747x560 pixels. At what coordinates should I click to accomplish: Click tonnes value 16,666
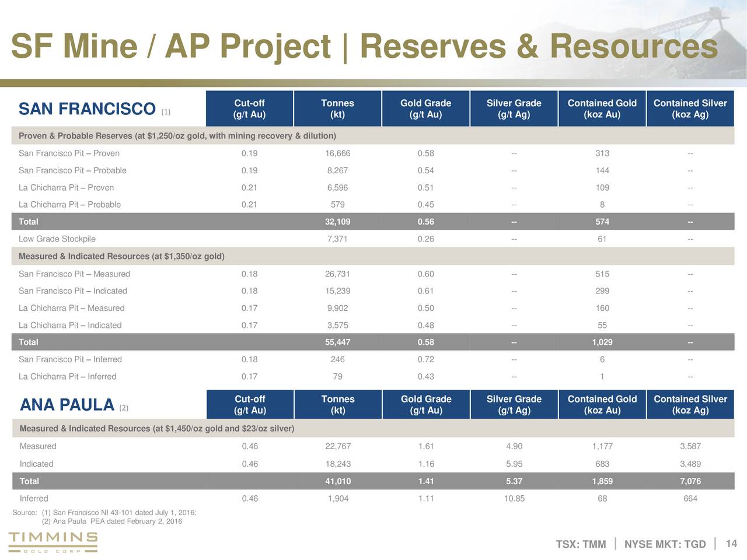point(337,153)
